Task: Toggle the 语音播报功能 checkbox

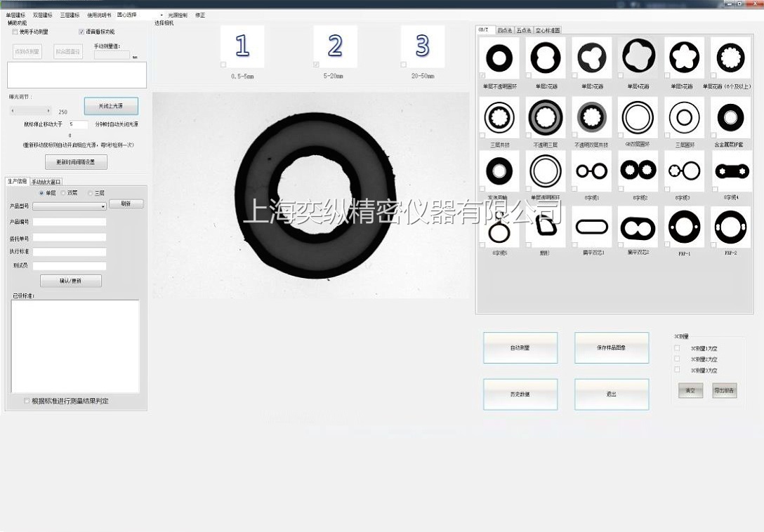Action: coord(81,32)
